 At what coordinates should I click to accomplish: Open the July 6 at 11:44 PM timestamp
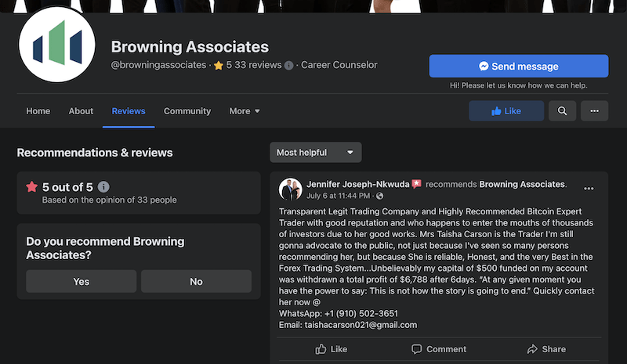tap(339, 196)
